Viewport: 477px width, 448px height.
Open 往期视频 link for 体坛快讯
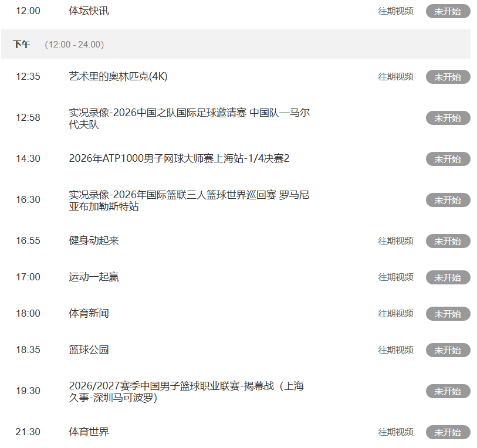pos(395,11)
